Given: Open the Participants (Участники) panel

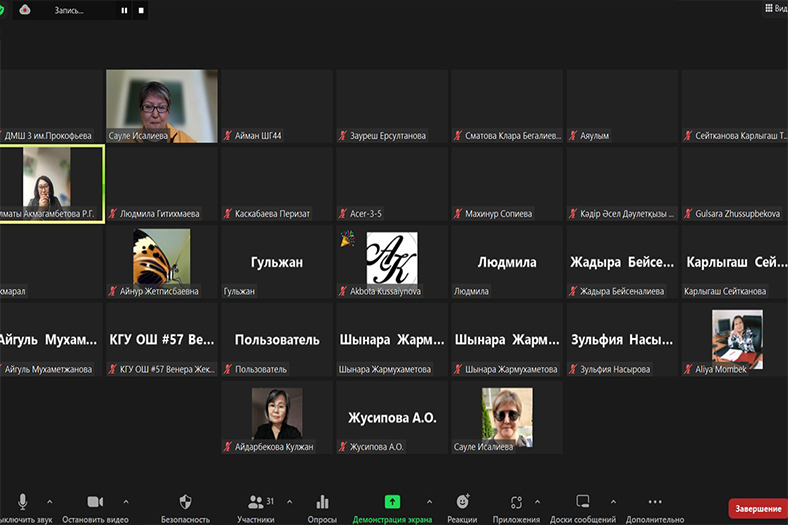Looking at the screenshot, I should [x=256, y=502].
